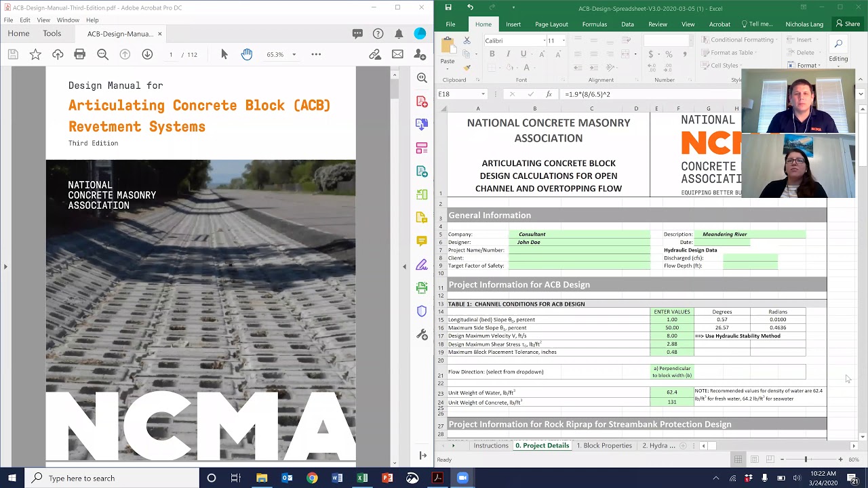Viewport: 868px width, 488px height.
Task: Click the Acrobat page number field
Action: 171,54
